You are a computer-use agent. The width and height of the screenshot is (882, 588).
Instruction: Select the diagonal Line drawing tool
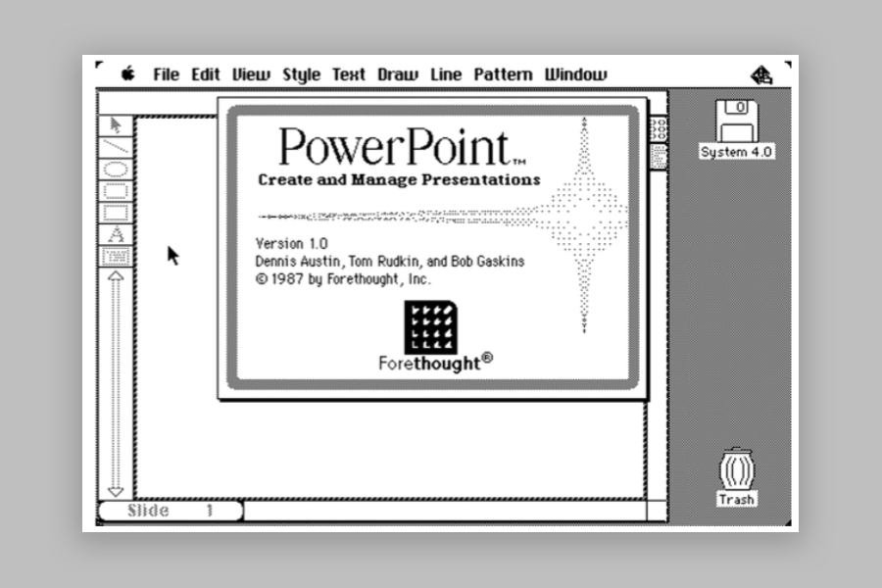116,147
